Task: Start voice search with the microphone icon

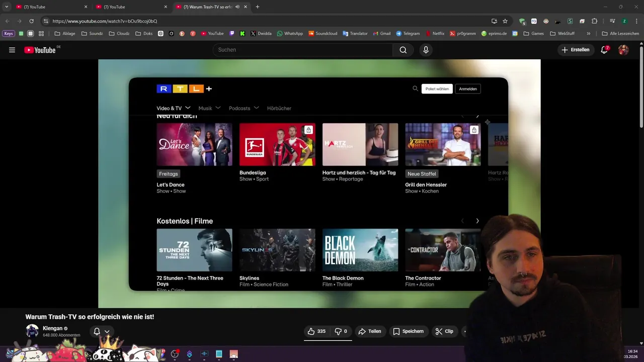Action: 426,50
